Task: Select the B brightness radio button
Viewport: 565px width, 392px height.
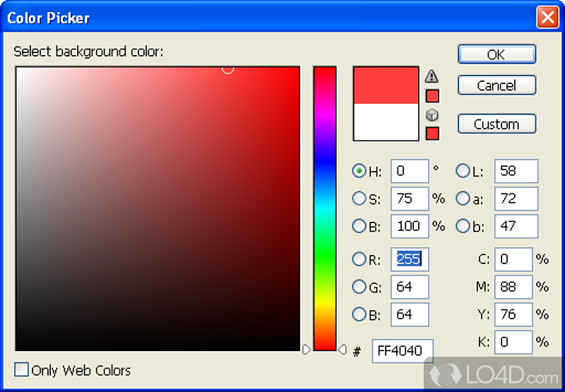Action: pos(359,226)
